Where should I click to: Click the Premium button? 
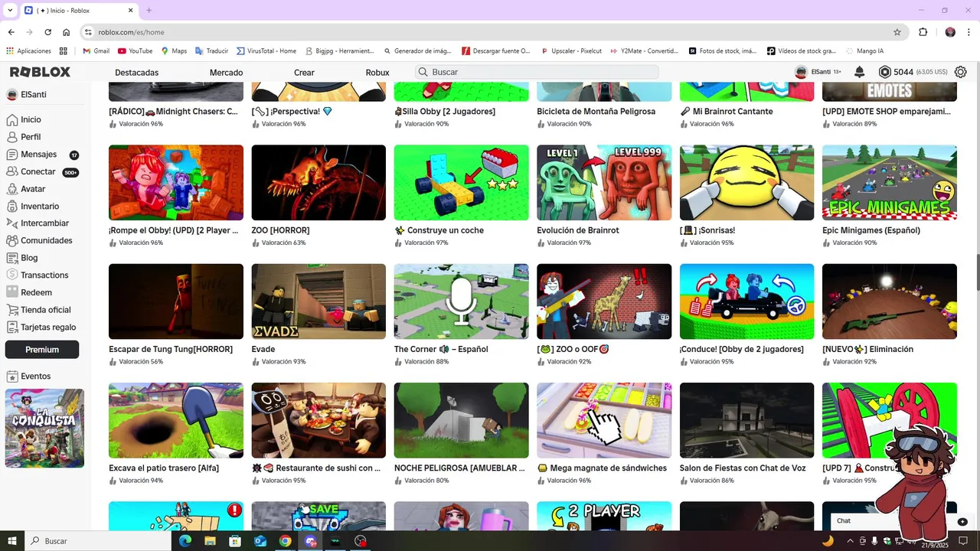pos(42,350)
